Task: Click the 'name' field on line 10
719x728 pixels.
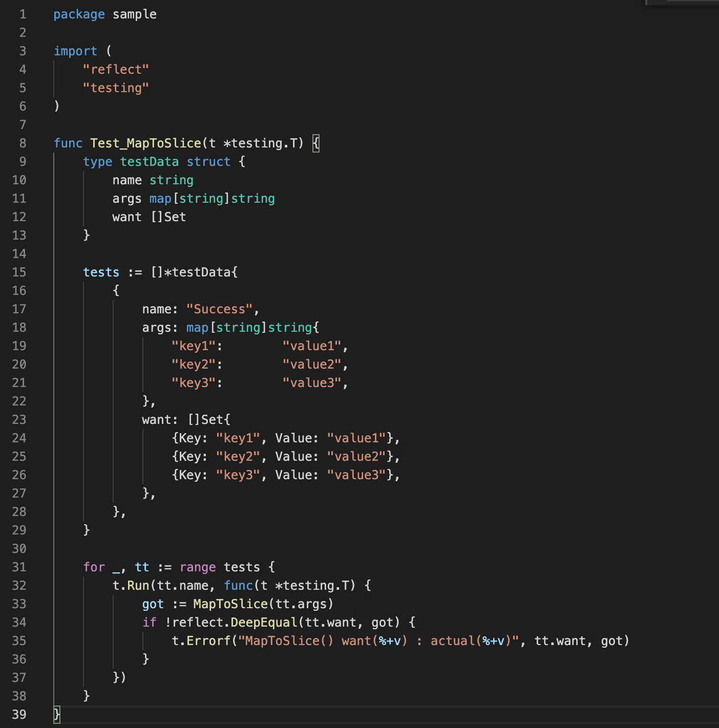Action: click(127, 180)
